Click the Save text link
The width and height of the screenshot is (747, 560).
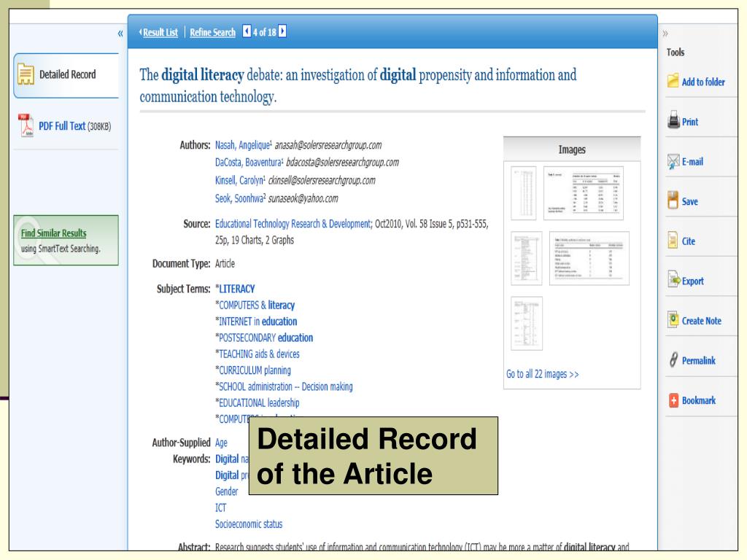click(689, 201)
